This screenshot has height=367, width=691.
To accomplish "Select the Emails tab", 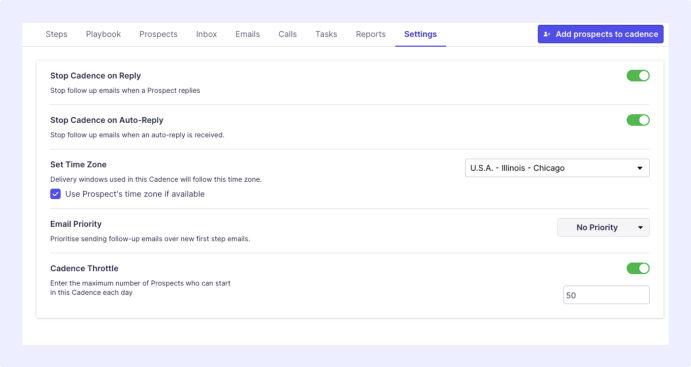I will click(247, 34).
